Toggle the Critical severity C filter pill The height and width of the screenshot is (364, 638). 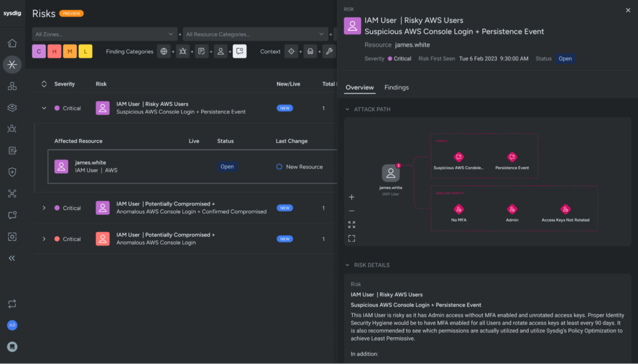tap(39, 51)
